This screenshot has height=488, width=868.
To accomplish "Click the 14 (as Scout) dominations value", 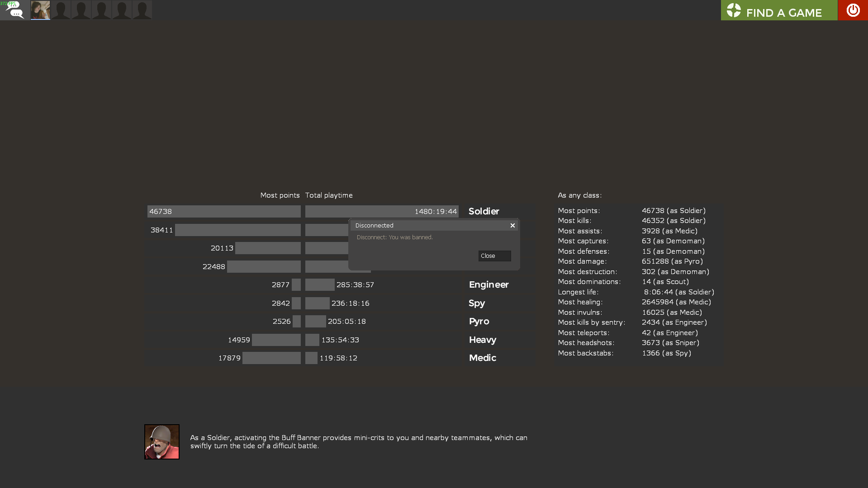I will [665, 281].
